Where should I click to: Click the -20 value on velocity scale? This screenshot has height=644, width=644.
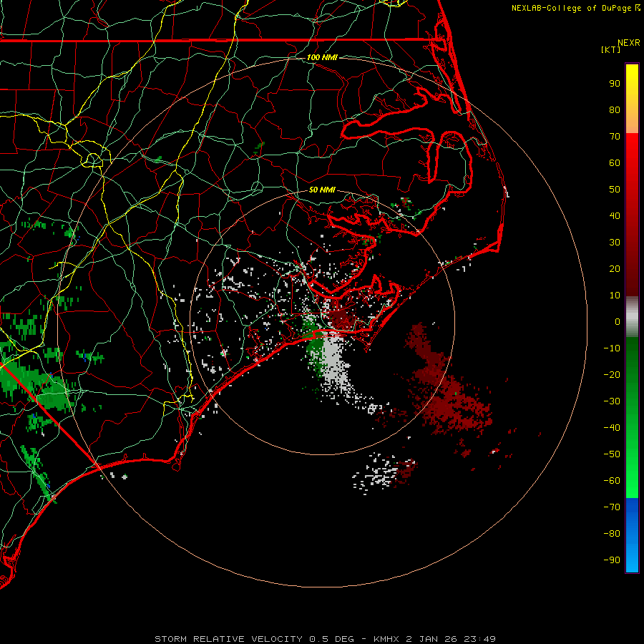point(612,375)
